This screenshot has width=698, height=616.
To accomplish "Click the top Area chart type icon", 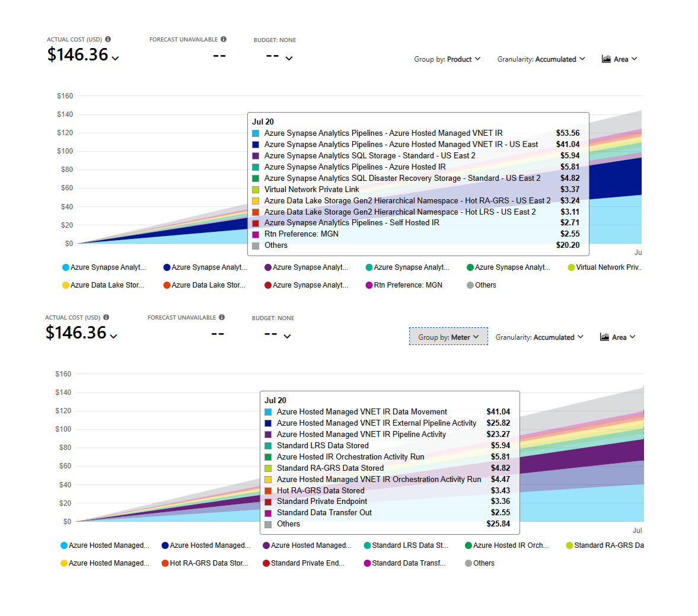I will [606, 59].
